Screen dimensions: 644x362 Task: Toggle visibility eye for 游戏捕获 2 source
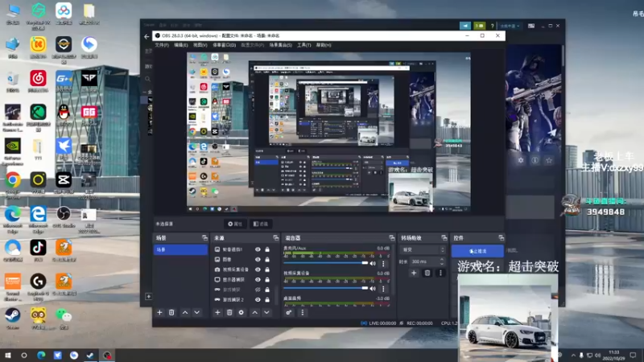click(x=258, y=299)
